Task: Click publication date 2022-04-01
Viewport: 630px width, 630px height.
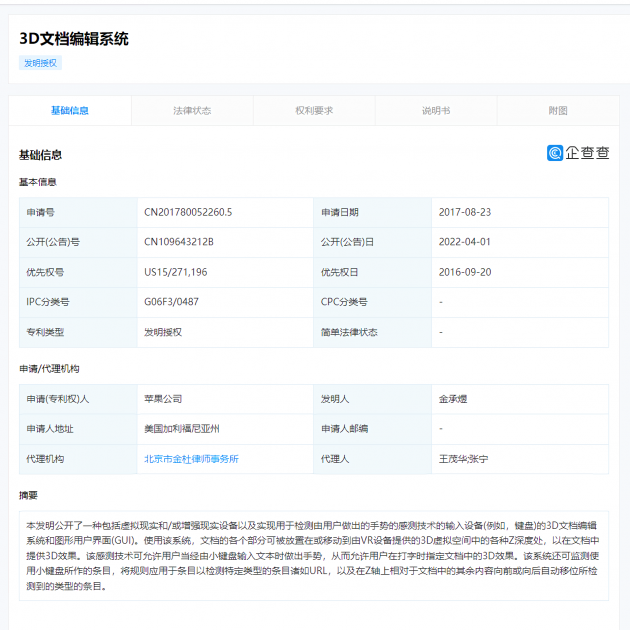Action: point(464,242)
